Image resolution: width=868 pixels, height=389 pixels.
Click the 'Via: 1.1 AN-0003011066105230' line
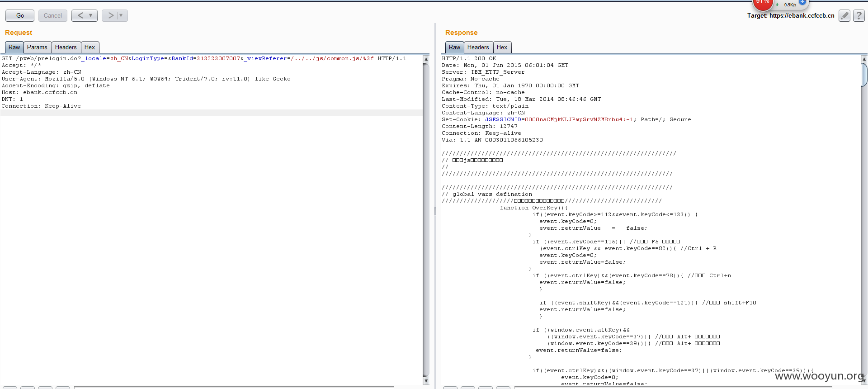click(x=492, y=140)
